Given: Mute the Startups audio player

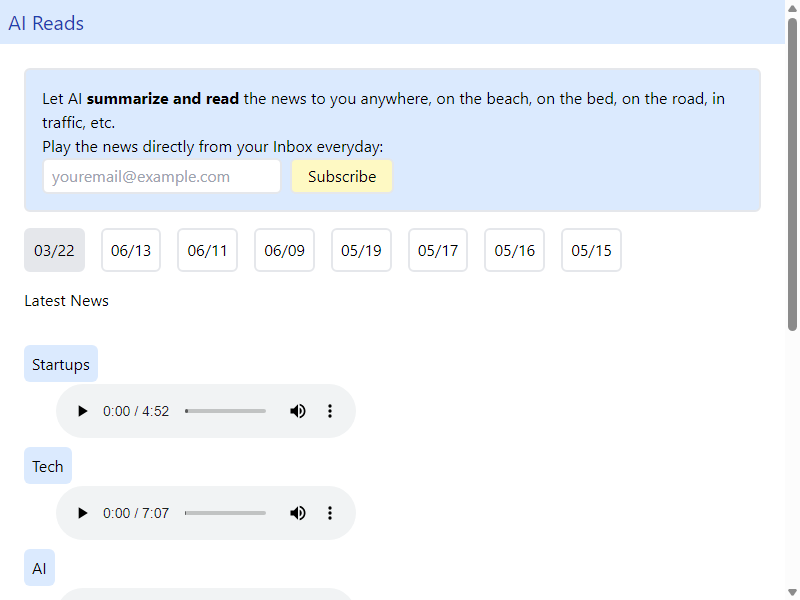Looking at the screenshot, I should coord(298,411).
